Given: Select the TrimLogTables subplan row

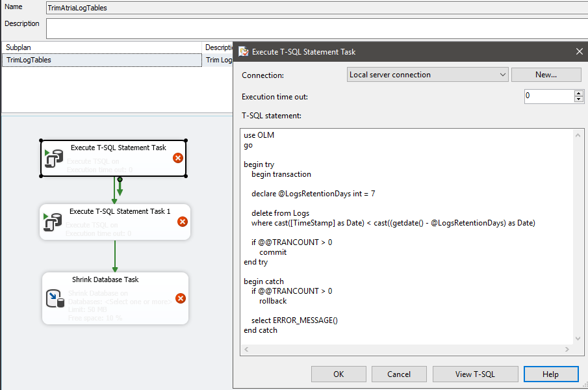Looking at the screenshot, I should 101,60.
